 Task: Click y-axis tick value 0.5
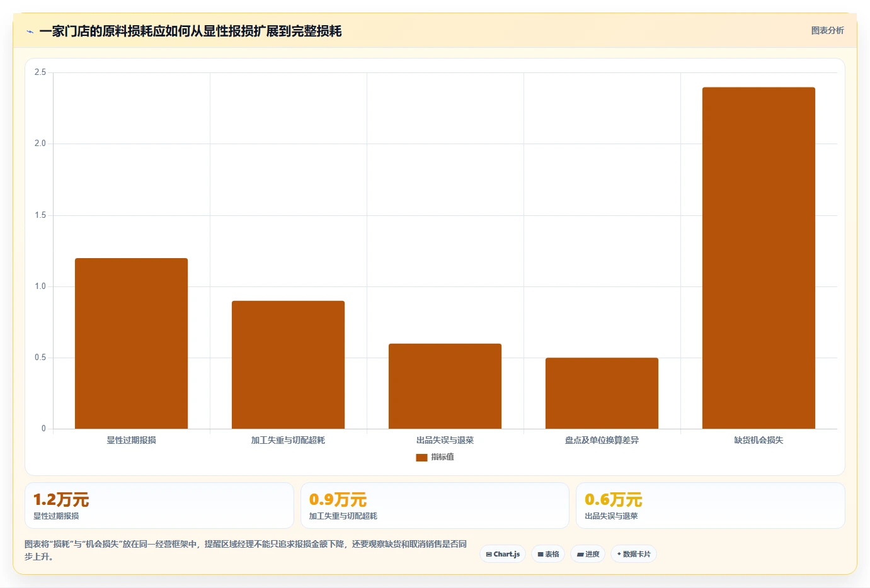point(40,358)
